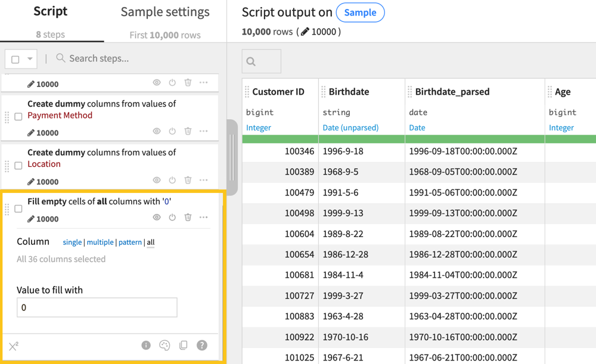The height and width of the screenshot is (364, 596).
Task: Open more options for Payment Method step
Action: [204, 131]
